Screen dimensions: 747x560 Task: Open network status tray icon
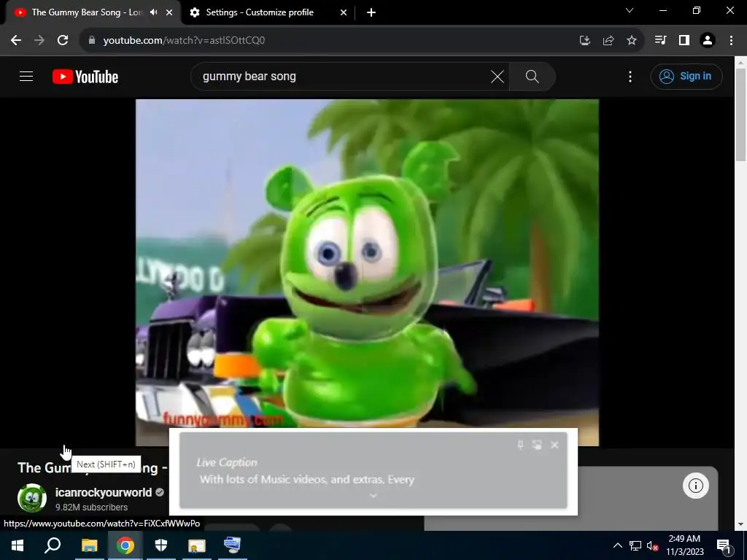click(x=635, y=545)
